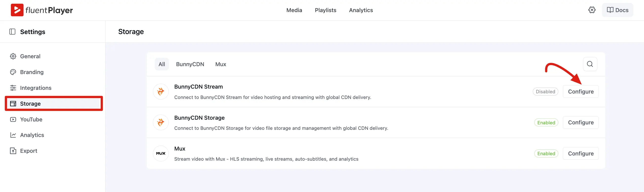644x192 pixels.
Task: Click the fluentPlayer logo icon
Action: (17, 10)
